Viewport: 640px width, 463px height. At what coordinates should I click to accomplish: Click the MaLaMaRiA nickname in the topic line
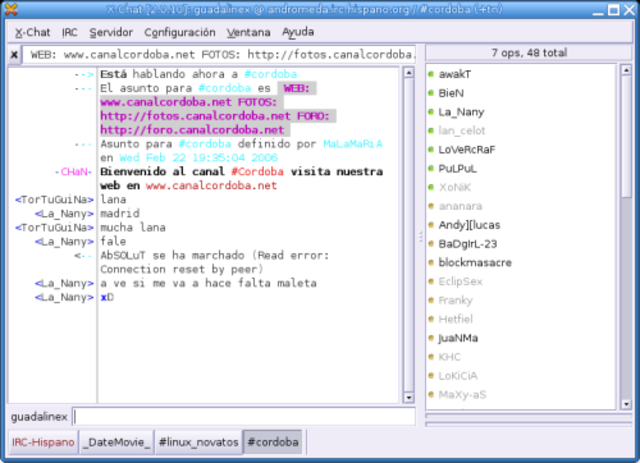click(x=353, y=144)
